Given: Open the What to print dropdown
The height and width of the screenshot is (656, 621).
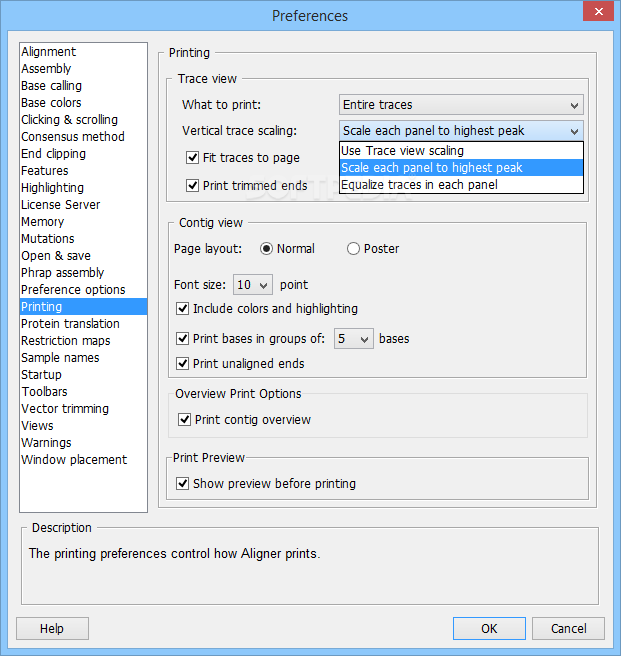Looking at the screenshot, I should (461, 105).
